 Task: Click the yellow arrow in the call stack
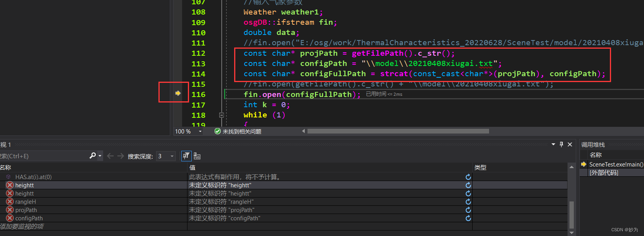584,164
